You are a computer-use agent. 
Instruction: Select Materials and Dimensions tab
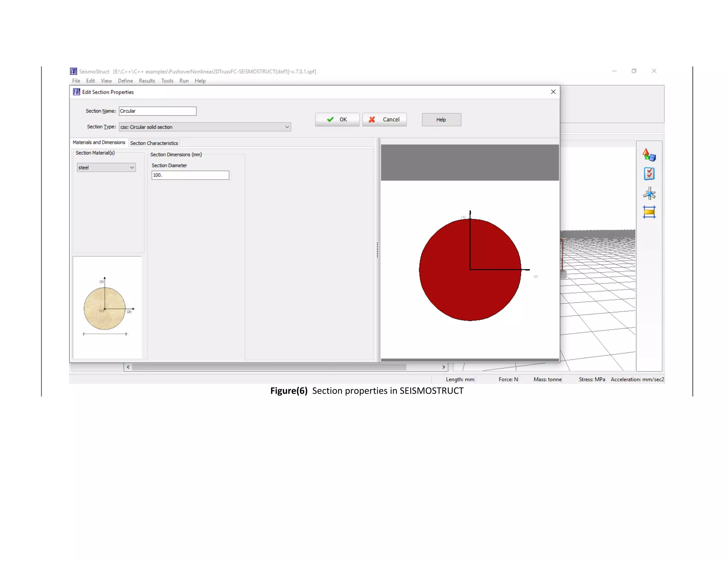(x=99, y=142)
